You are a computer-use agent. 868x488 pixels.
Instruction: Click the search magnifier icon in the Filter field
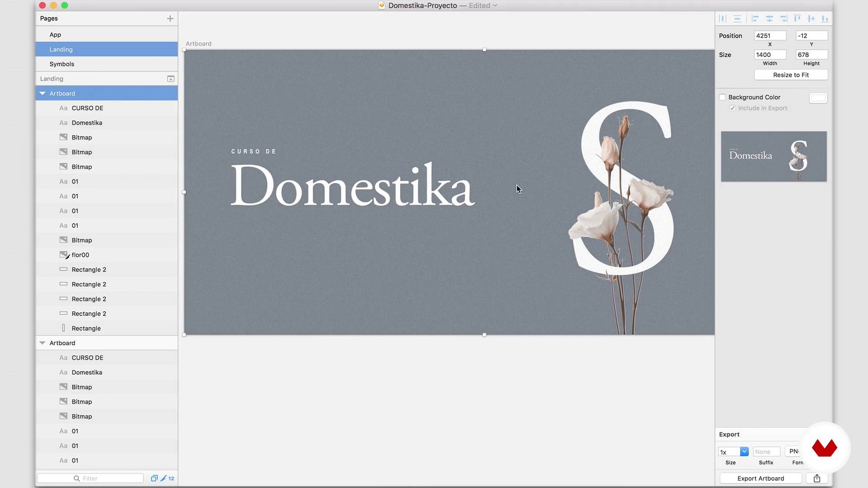77,478
